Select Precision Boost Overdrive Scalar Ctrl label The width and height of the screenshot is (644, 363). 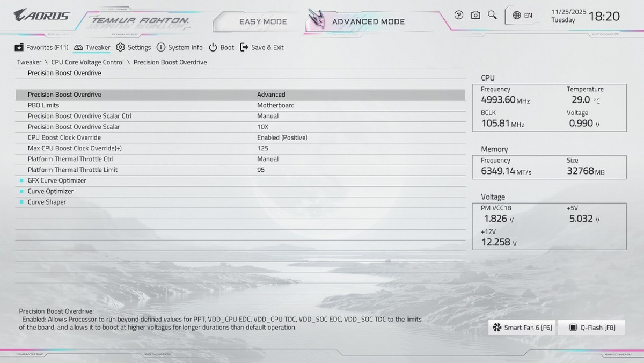(79, 116)
